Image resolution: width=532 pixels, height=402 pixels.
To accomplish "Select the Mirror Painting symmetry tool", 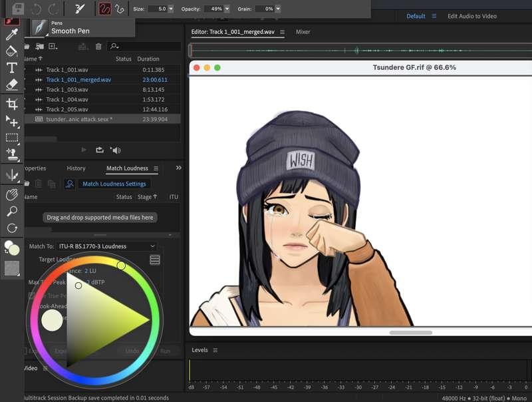I will 12,175.
